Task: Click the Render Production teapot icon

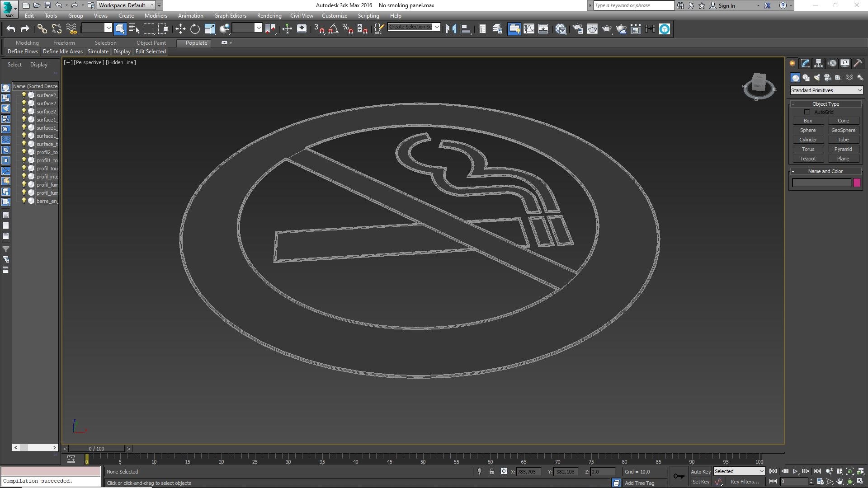Action: (606, 29)
